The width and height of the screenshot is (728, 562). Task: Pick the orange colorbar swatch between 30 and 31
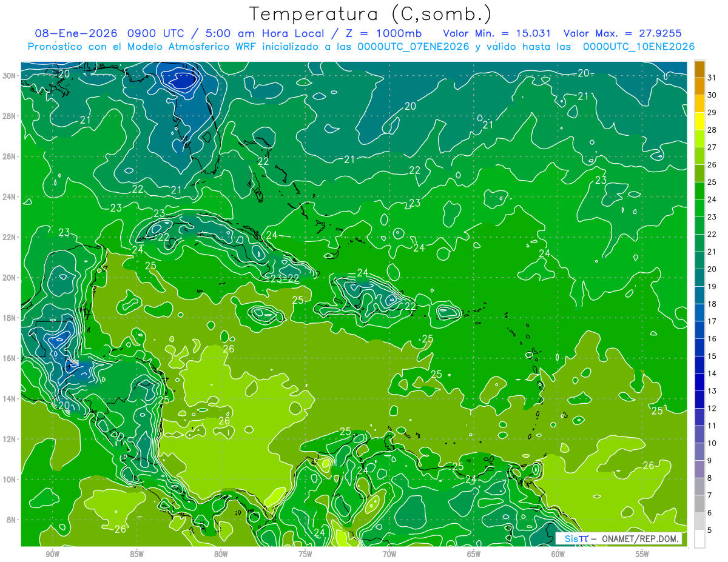(x=699, y=87)
